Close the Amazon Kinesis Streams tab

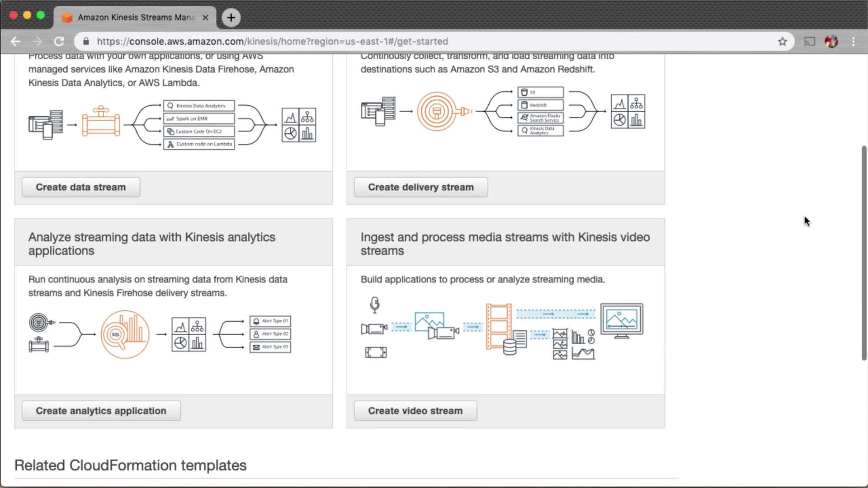click(205, 18)
